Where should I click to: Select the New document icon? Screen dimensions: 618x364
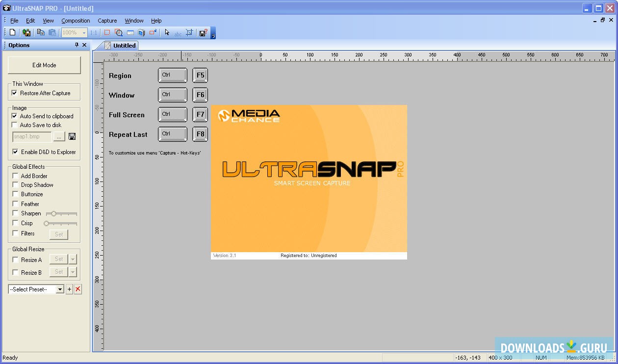pos(12,32)
